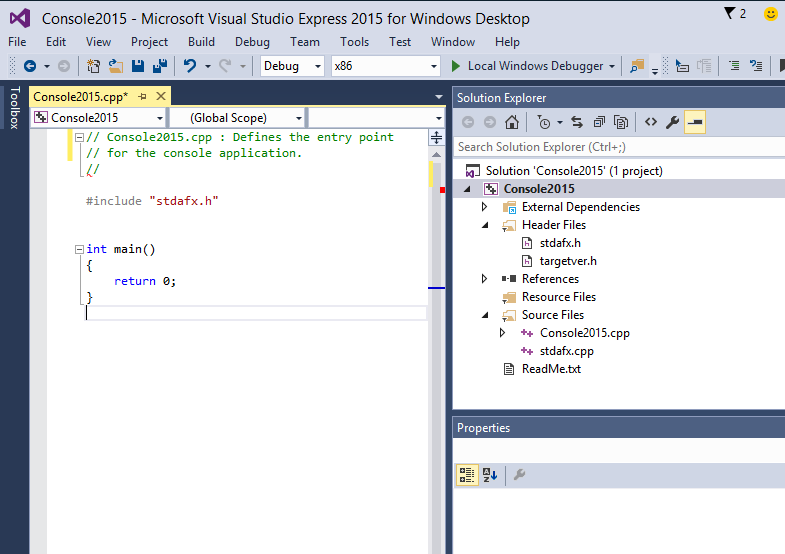Close the Console2015.cpp tab
Image resolution: width=785 pixels, height=554 pixels.
coord(161,96)
